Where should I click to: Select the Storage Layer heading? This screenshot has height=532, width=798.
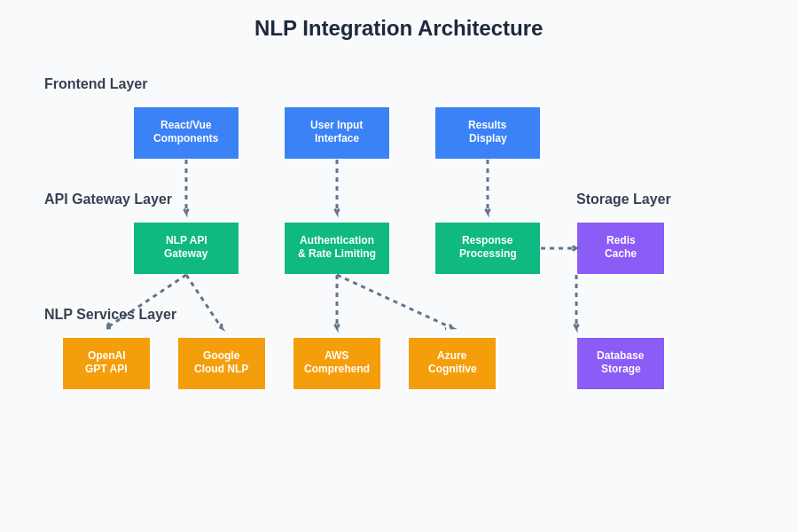pyautogui.click(x=623, y=199)
